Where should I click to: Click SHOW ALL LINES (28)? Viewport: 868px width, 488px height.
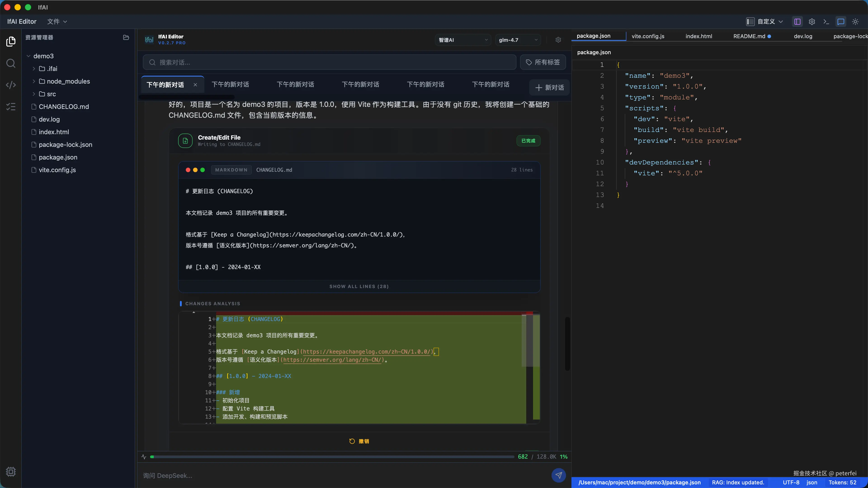359,286
